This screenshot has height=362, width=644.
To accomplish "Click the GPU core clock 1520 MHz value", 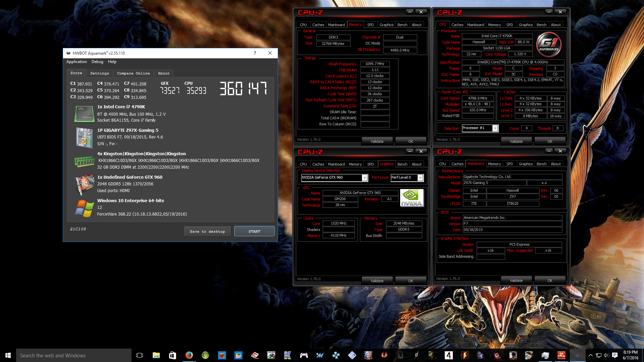I will tap(338, 223).
